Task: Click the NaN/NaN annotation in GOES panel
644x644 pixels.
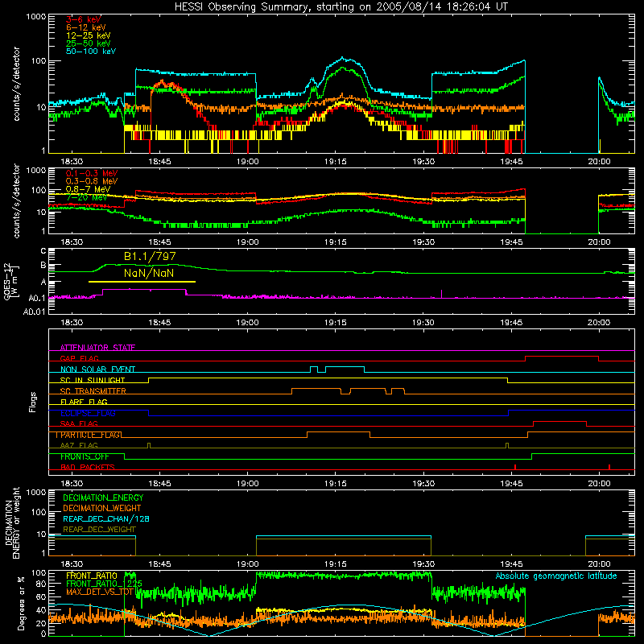Action: [149, 273]
